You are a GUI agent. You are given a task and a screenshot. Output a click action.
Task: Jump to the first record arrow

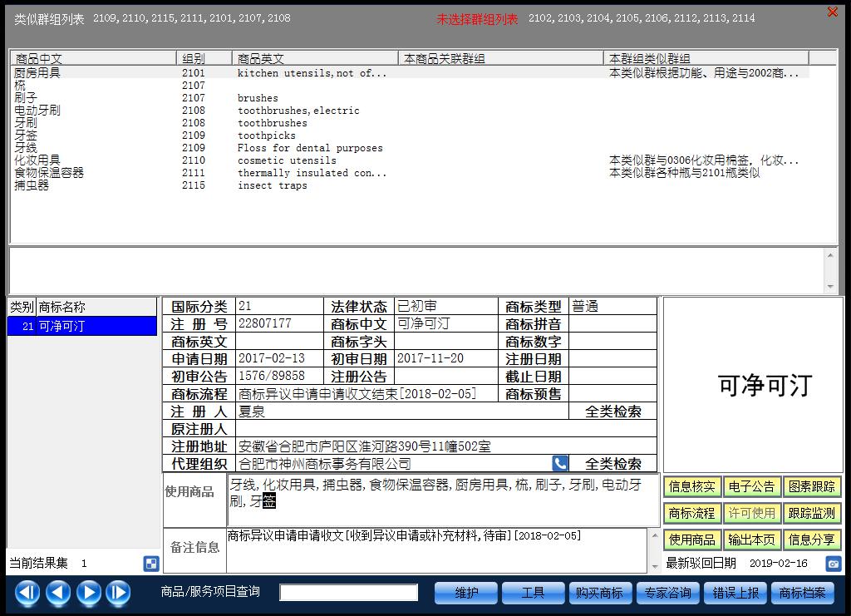click(x=27, y=593)
